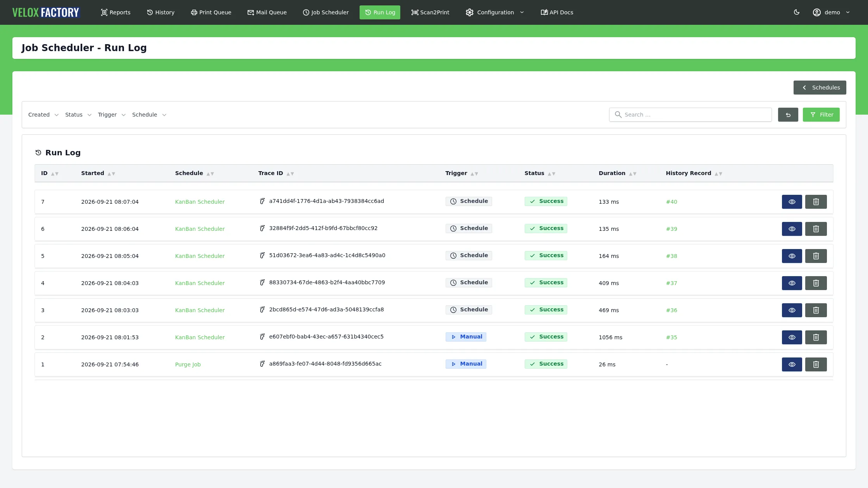The width and height of the screenshot is (868, 488).
Task: Apply filters with the Filter button
Action: point(821,115)
